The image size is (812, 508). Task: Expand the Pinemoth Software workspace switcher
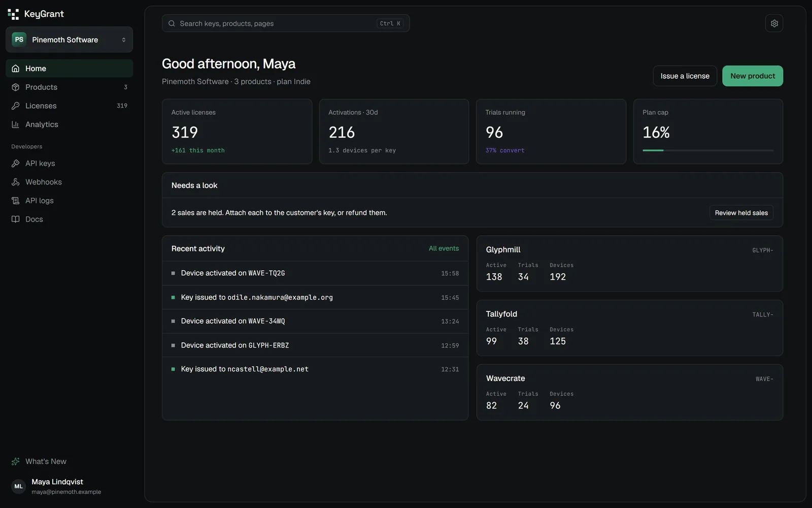click(x=69, y=40)
